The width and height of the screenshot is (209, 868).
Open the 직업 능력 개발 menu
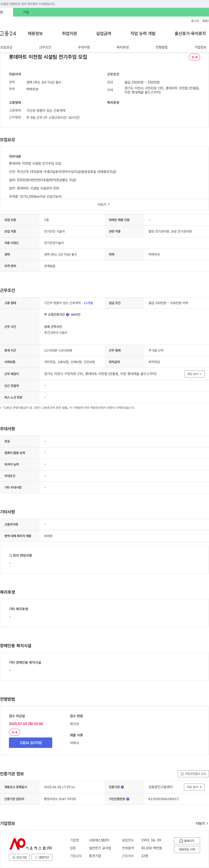tap(143, 33)
